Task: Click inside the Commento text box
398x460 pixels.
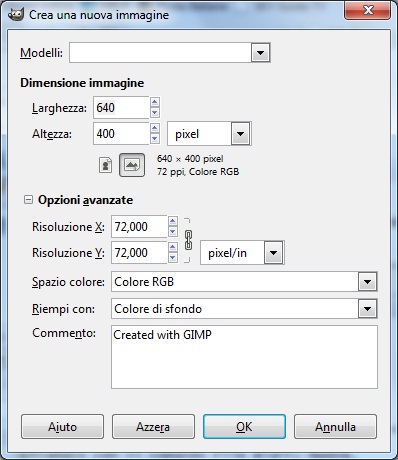Action: pos(244,357)
